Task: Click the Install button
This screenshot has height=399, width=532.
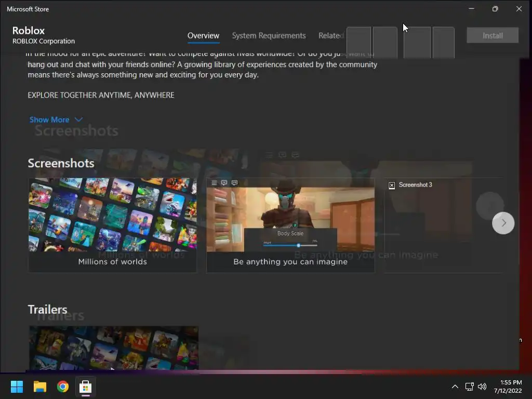Action: (x=493, y=35)
